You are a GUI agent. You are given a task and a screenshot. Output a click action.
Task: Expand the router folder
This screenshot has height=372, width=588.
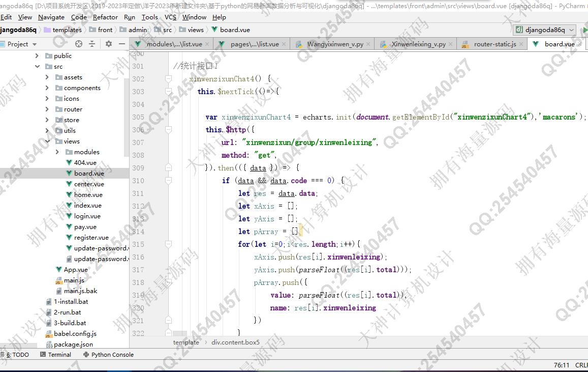coord(47,109)
